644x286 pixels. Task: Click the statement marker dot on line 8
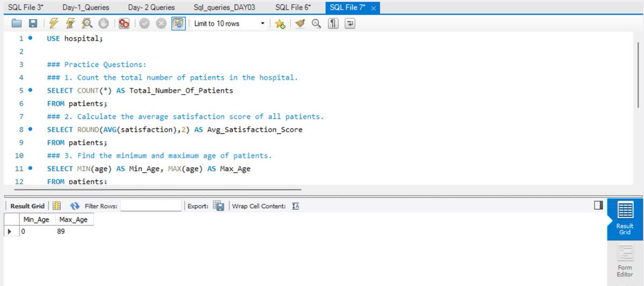(x=30, y=130)
